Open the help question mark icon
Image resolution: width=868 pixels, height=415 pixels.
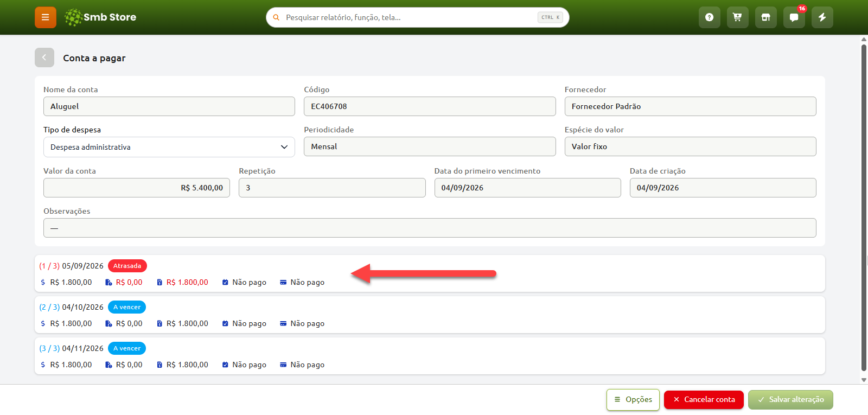click(x=709, y=17)
